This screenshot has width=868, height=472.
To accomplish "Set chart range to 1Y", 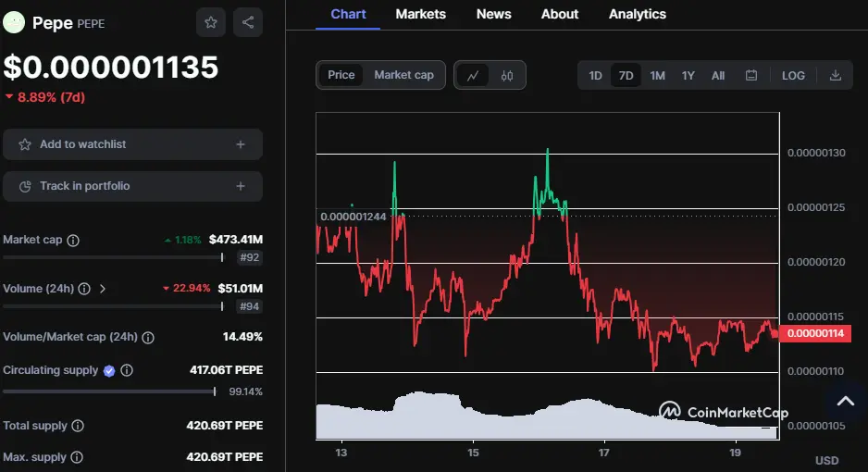I will [688, 76].
